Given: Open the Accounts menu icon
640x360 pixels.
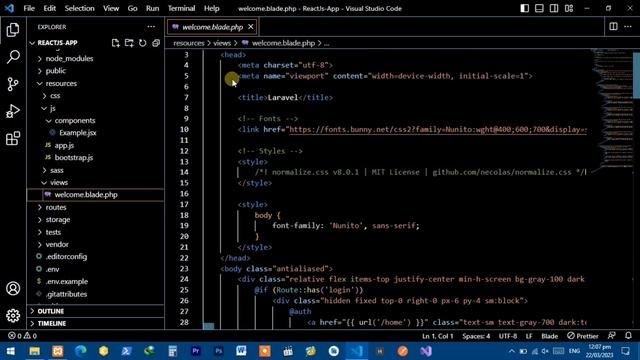Looking at the screenshot, I should click(x=13, y=289).
